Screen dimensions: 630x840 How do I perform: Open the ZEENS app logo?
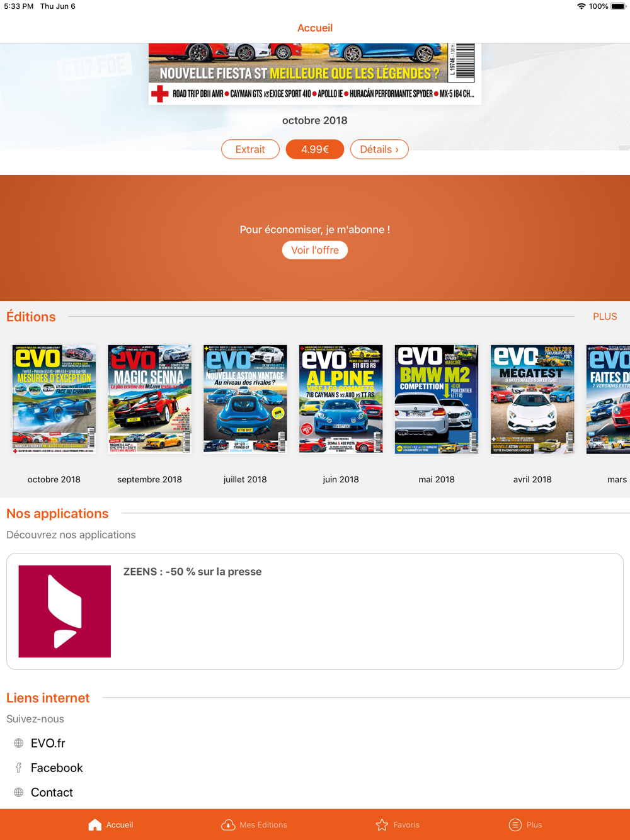[x=65, y=611]
